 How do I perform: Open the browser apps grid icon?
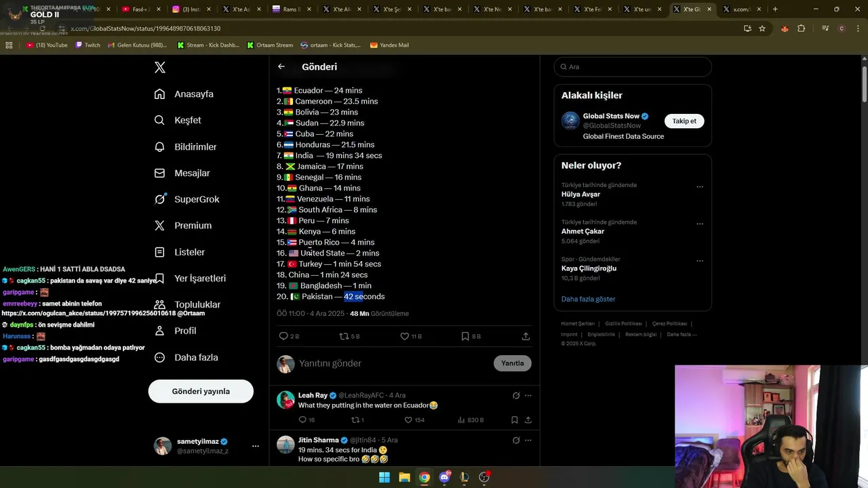[9, 45]
